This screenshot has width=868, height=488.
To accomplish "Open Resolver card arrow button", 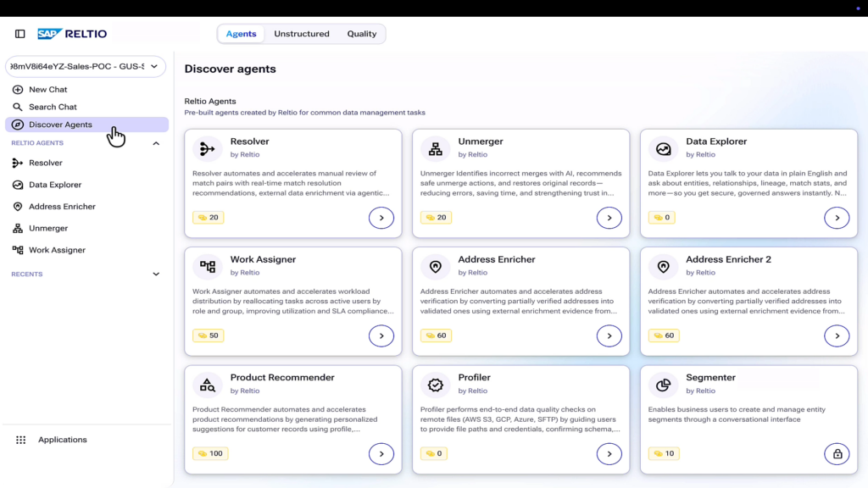I will (381, 218).
